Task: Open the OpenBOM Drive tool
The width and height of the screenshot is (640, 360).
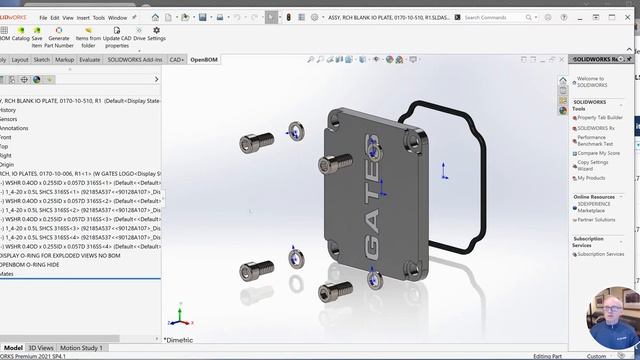Action: coord(139,34)
